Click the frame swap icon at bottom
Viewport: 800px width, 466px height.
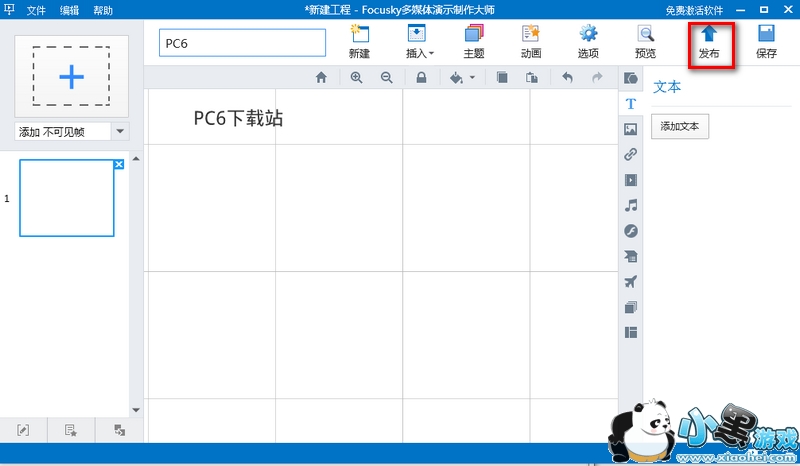click(x=119, y=430)
